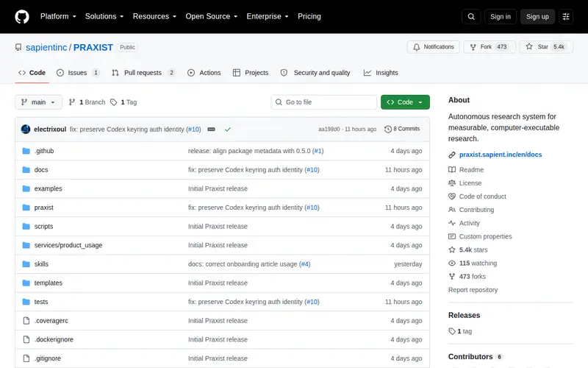Open the appearance settings icon beside Sign up
Viewport: 588px width, 368px height.
pos(566,16)
